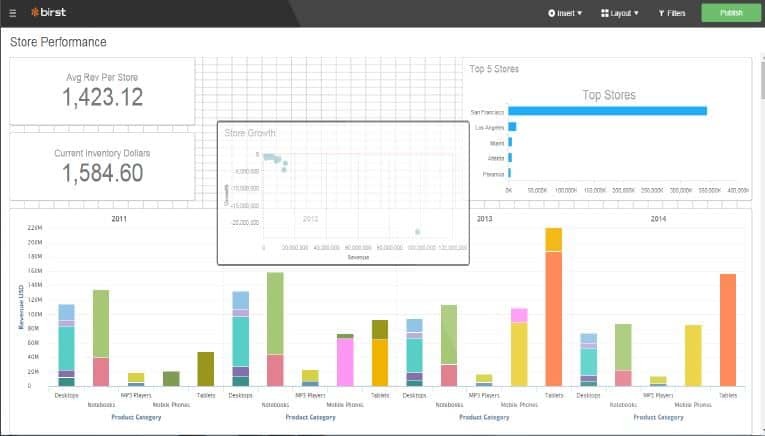Select the Avg Rev Per Store tile
The width and height of the screenshot is (765, 436).
click(x=102, y=91)
